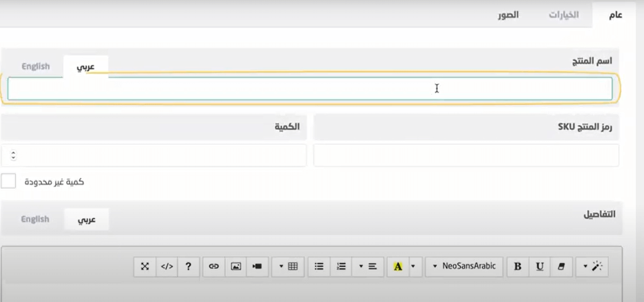Apply the yellow highlighted font color A
This screenshot has height=302, width=644.
click(x=398, y=267)
